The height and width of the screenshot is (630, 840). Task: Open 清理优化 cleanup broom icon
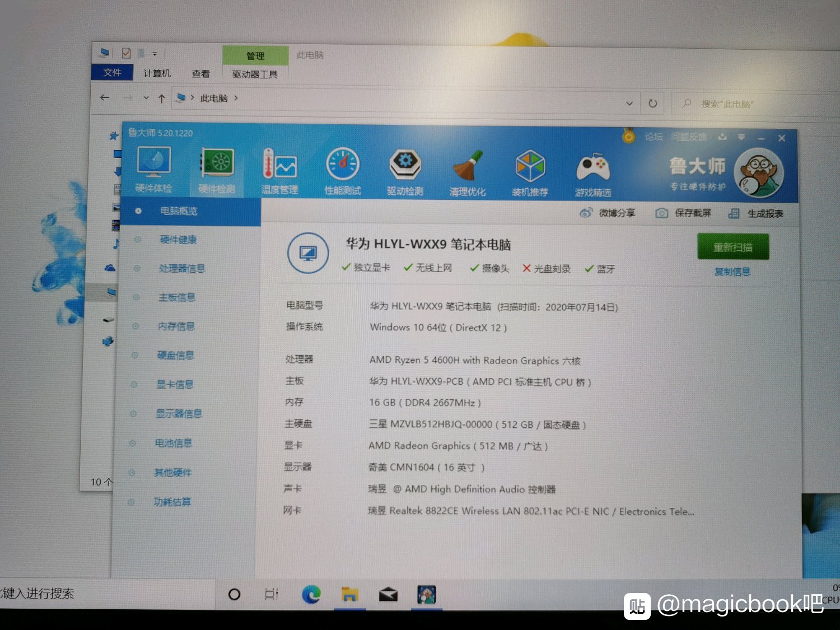pos(468,172)
